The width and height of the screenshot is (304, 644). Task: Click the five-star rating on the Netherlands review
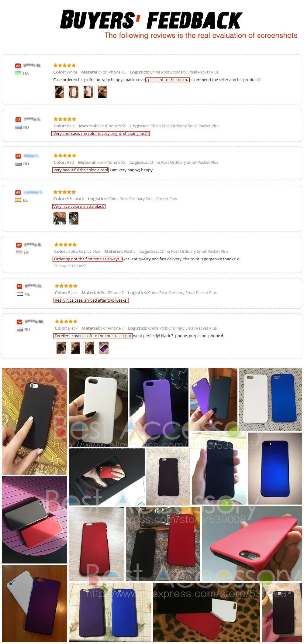pyautogui.click(x=66, y=286)
